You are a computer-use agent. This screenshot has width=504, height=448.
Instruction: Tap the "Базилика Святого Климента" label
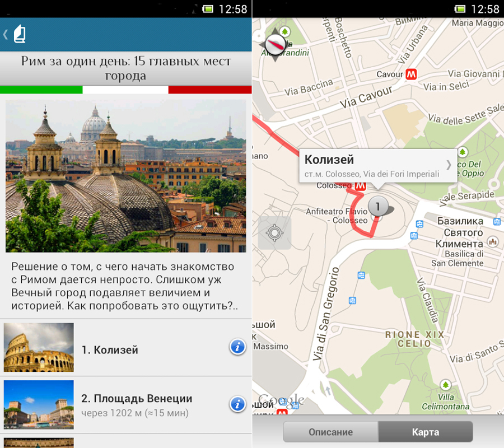pyautogui.click(x=459, y=232)
